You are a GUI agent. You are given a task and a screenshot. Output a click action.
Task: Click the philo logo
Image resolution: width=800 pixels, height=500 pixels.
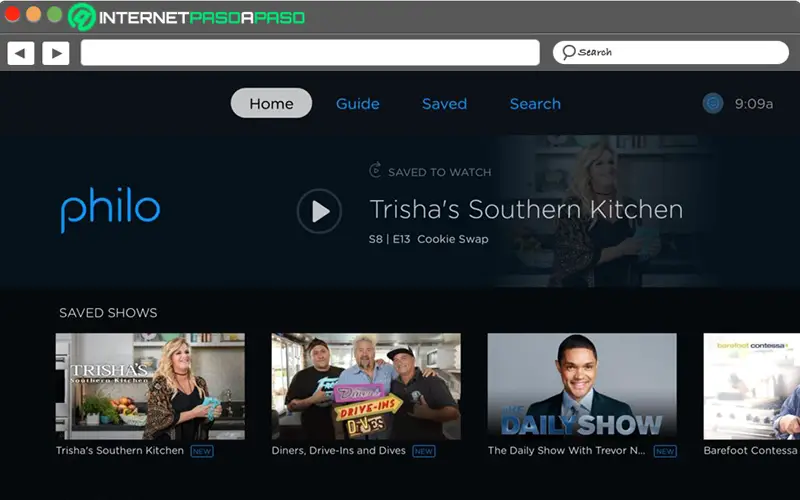pos(110,209)
